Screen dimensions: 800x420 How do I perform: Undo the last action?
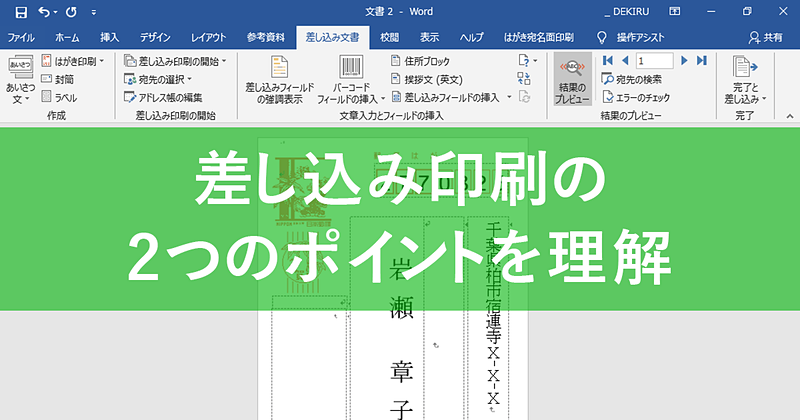(44, 12)
